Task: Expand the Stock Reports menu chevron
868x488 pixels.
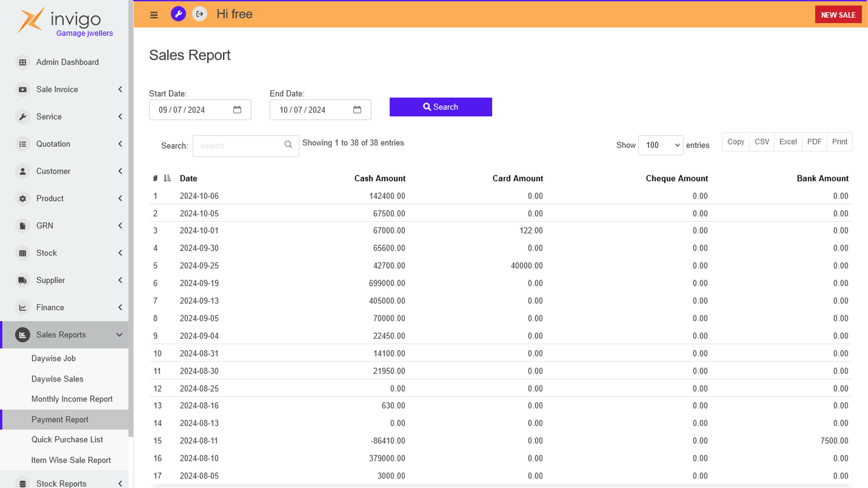Action: 120,483
